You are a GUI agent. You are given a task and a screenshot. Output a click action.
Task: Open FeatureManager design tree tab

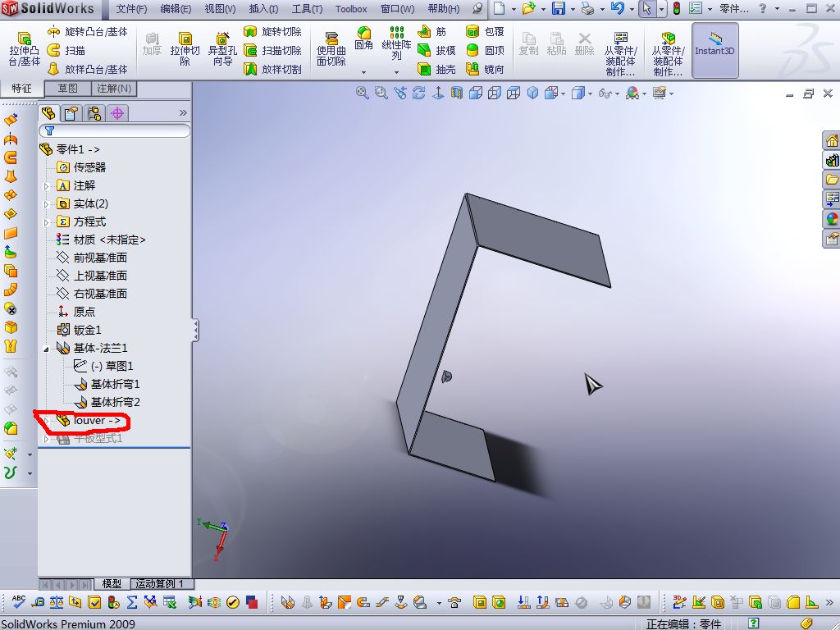click(48, 113)
